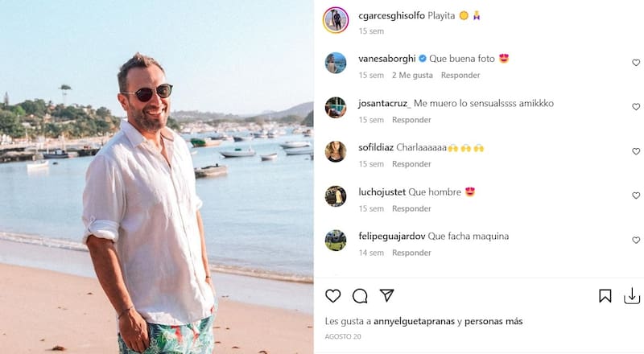Save the post with the bookmark icon
The image size is (644, 354).
point(605,296)
